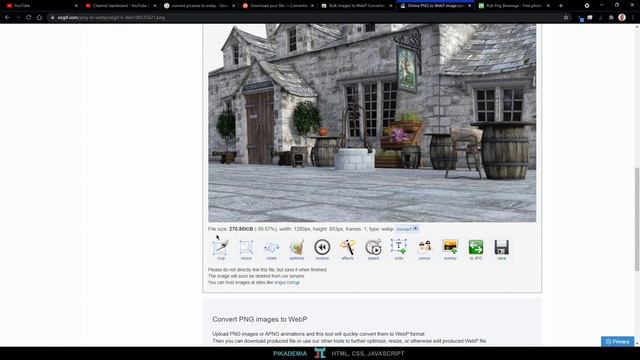Save the converted WebP with floppy icon
Viewport: 640px width, 360px height.
pyautogui.click(x=502, y=250)
